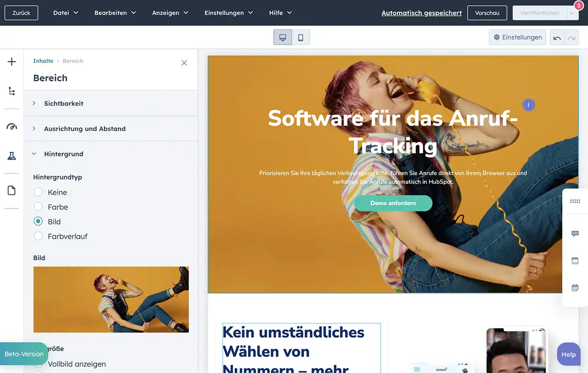Open the optimization gauge icon
588x373 pixels.
[x=12, y=127]
